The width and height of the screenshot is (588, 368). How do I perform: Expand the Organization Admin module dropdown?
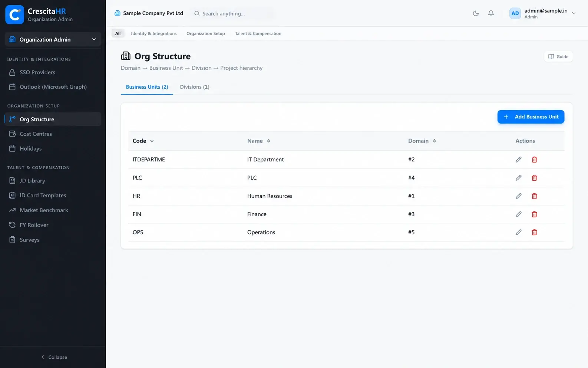click(53, 39)
